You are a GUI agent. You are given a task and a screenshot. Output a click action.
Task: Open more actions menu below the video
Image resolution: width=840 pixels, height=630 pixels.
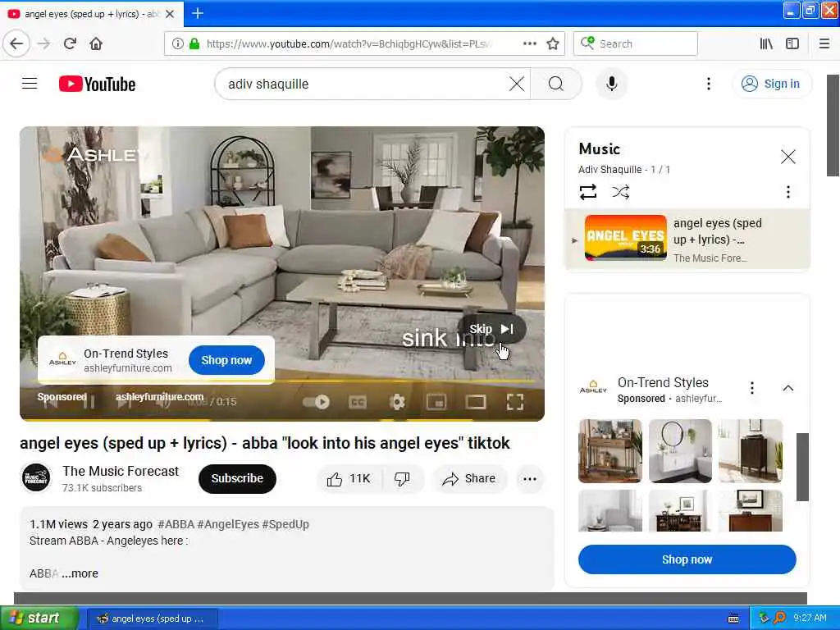coord(530,478)
